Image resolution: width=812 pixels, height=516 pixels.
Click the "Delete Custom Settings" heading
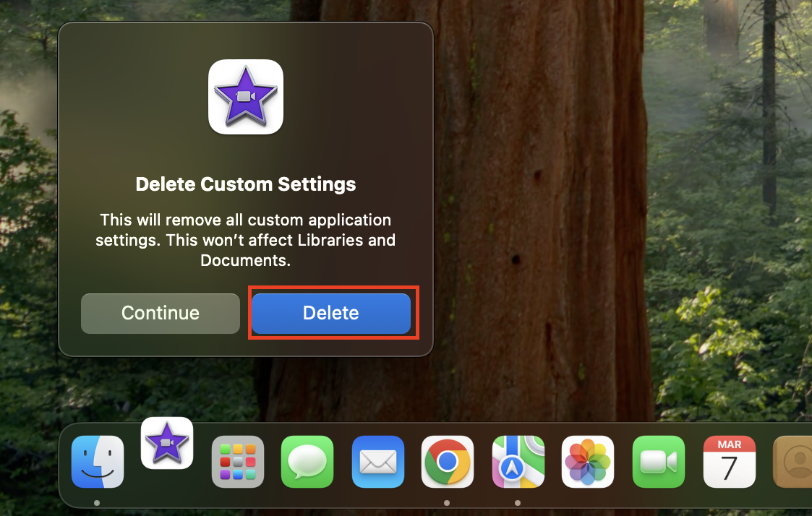pyautogui.click(x=246, y=184)
